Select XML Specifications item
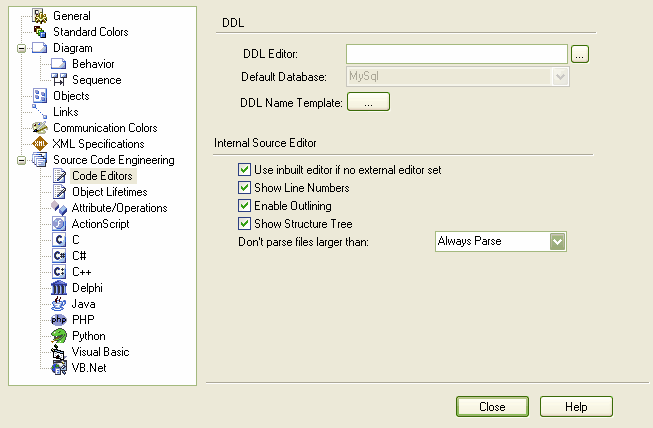 (98, 144)
